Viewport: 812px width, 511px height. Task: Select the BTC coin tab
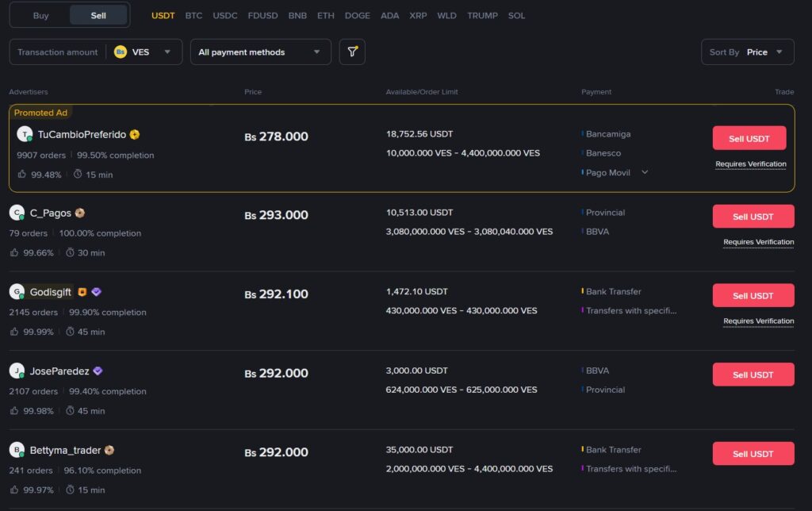(x=193, y=16)
